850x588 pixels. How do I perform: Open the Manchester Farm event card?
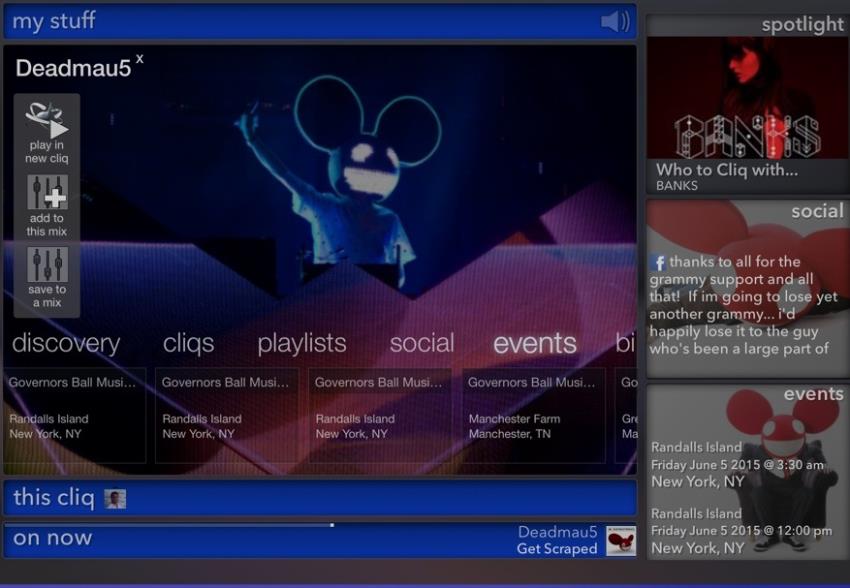point(533,415)
